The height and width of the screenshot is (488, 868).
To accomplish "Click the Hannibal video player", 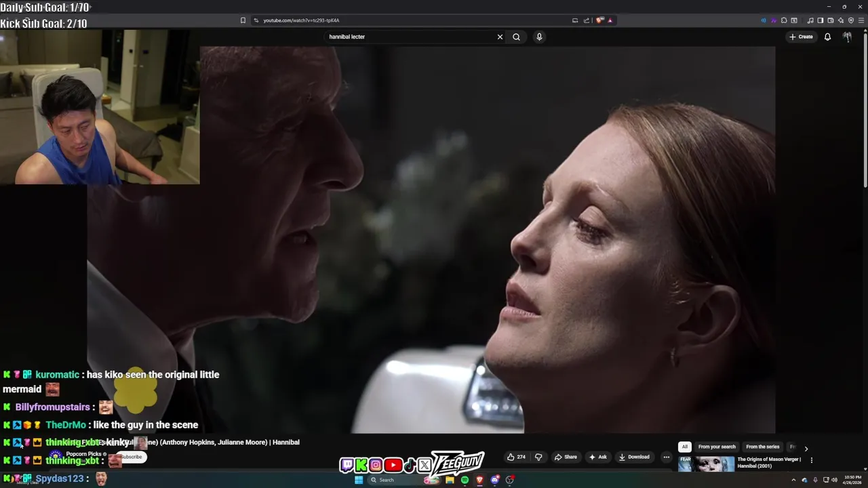I will click(x=431, y=239).
